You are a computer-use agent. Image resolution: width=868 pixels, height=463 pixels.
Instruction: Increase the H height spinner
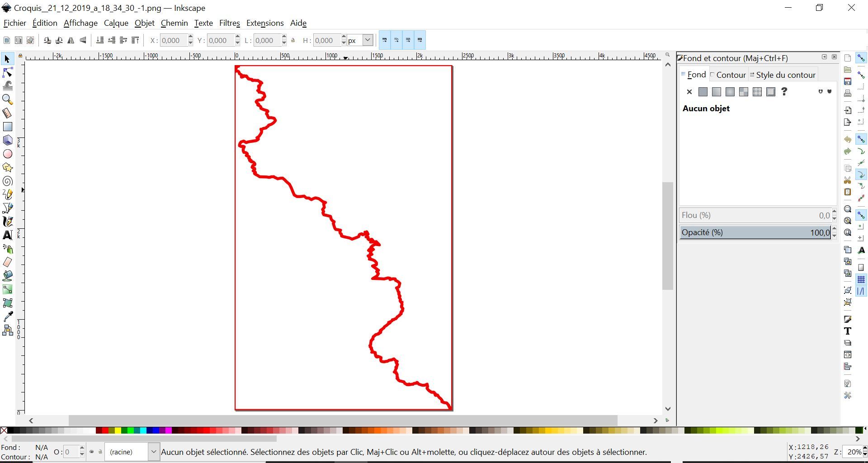[x=344, y=37]
